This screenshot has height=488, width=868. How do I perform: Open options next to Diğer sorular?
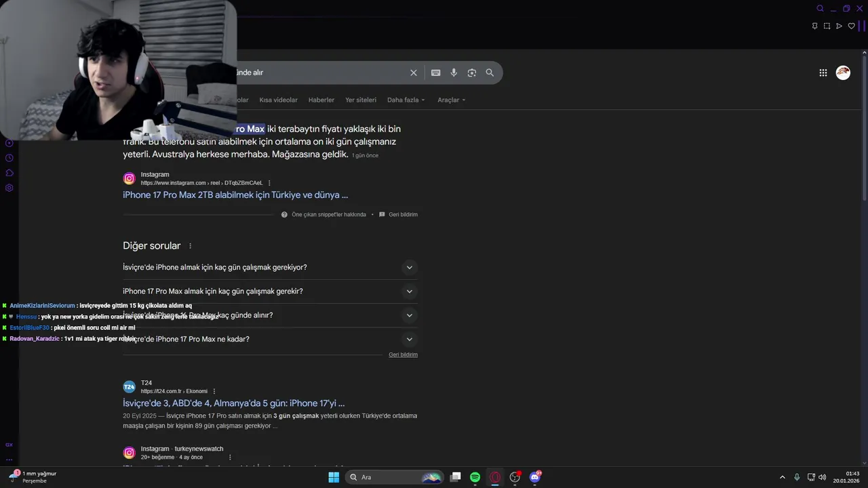190,246
